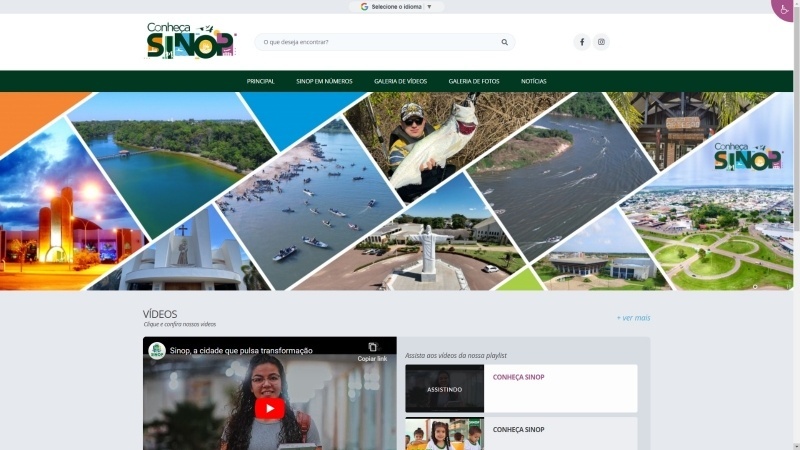Click 'Assista aos vídeos da nossa playlist' text
Screen dimensions: 800x450
pyautogui.click(x=456, y=356)
